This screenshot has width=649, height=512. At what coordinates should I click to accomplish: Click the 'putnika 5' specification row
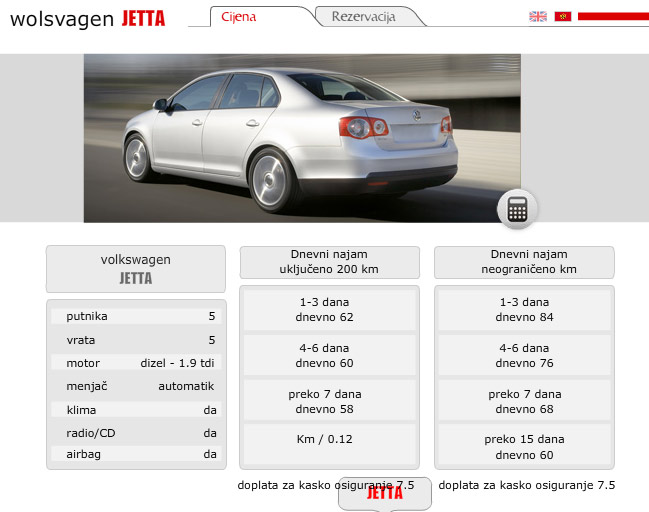(136, 316)
